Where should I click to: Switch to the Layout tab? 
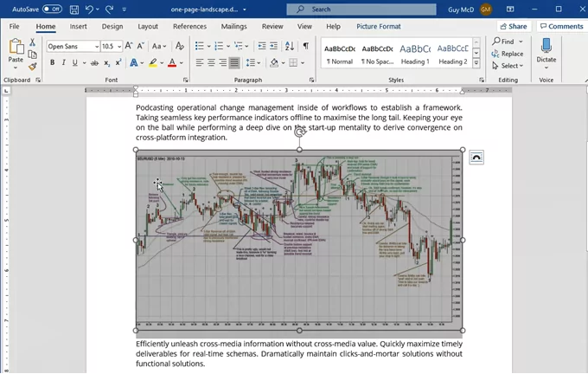coord(148,26)
